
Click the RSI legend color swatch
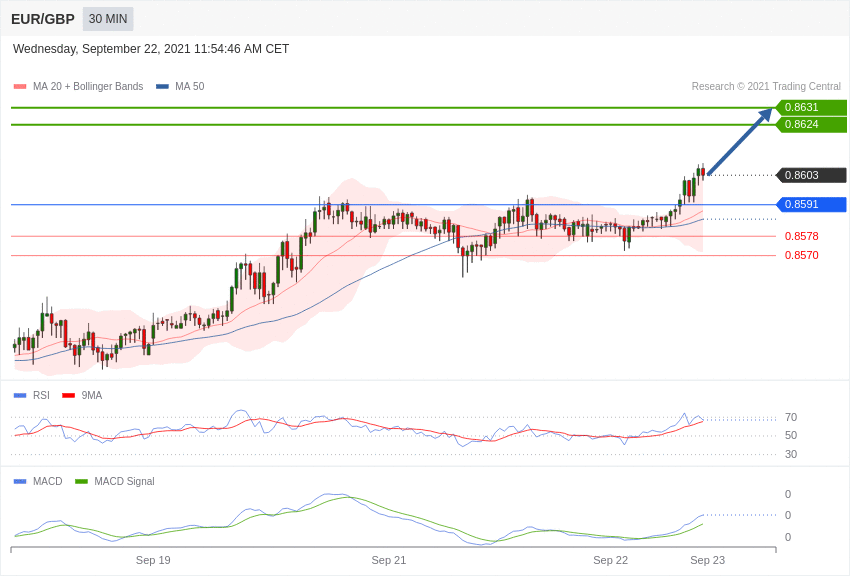[20, 396]
